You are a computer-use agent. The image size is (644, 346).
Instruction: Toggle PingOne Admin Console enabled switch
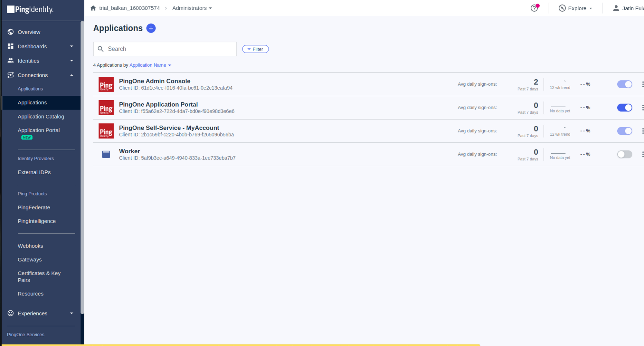tap(625, 84)
